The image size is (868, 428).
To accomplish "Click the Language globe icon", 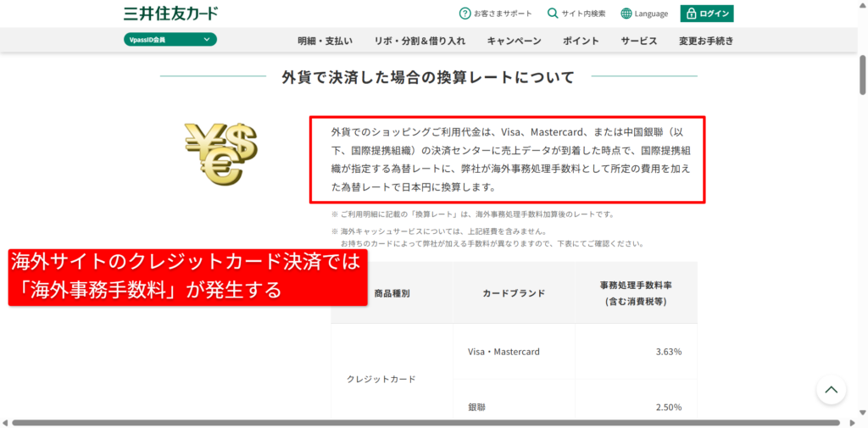I will tap(626, 14).
